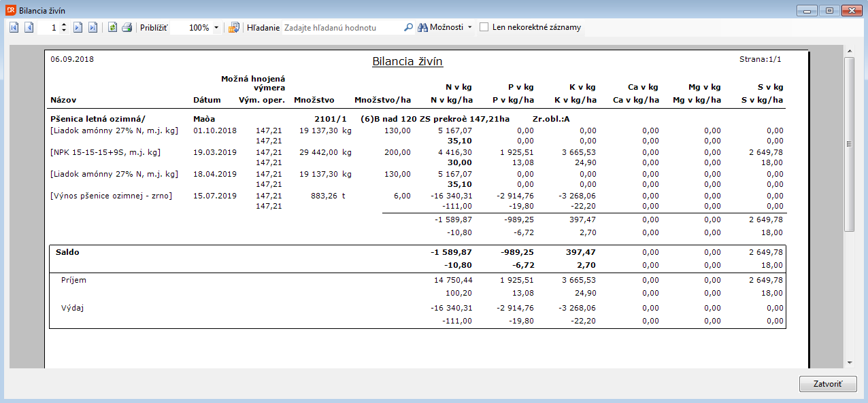Click the Množstvo/ha column header
Screen dimensions: 868x403
click(382, 100)
